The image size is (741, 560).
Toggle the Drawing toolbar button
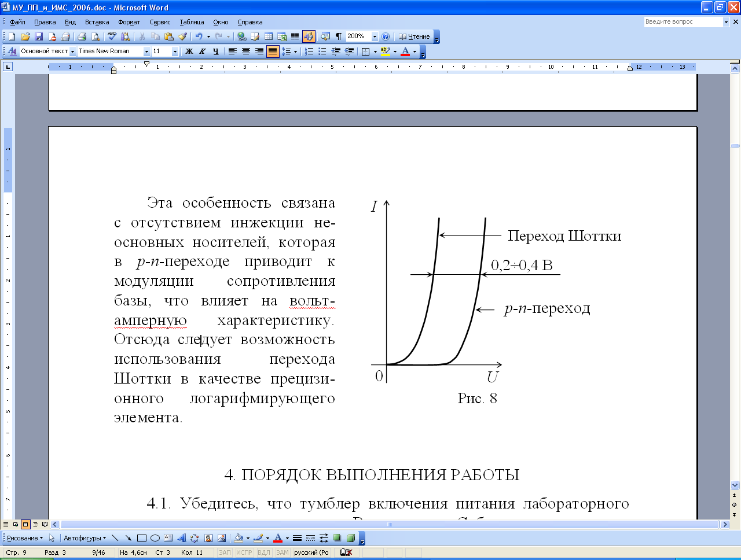click(x=309, y=36)
